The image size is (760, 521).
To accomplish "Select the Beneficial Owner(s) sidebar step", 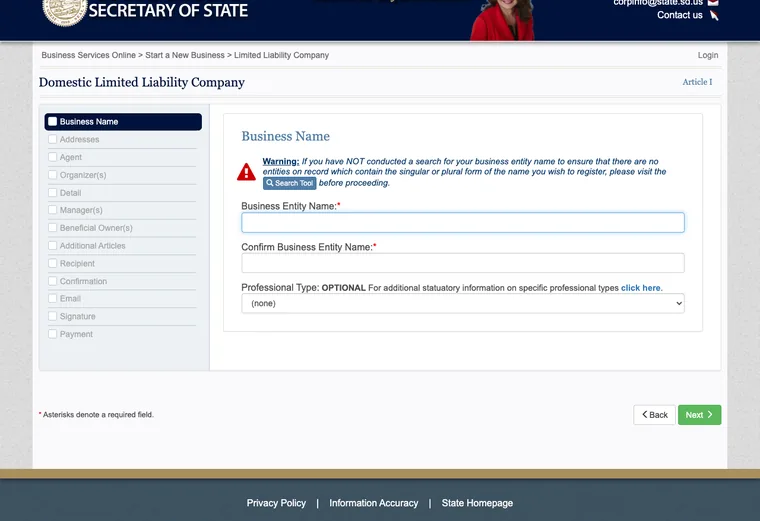I will [x=123, y=228].
